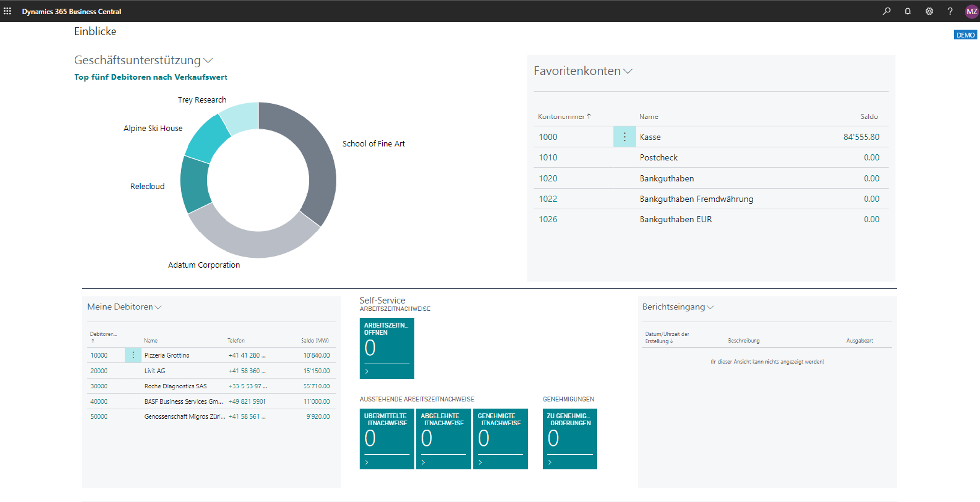Screen dimensions: 980x502
Task: Open account 1020 Bankguthaben link
Action: point(548,178)
